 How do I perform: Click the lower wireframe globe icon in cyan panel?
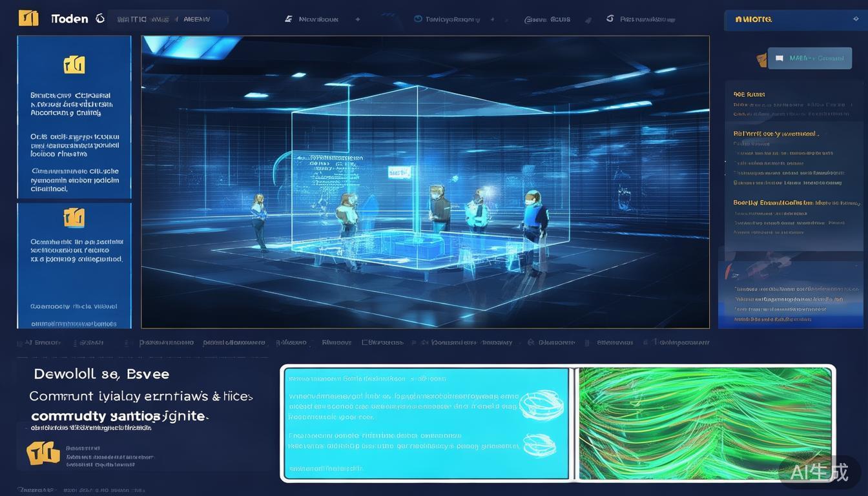click(x=539, y=444)
